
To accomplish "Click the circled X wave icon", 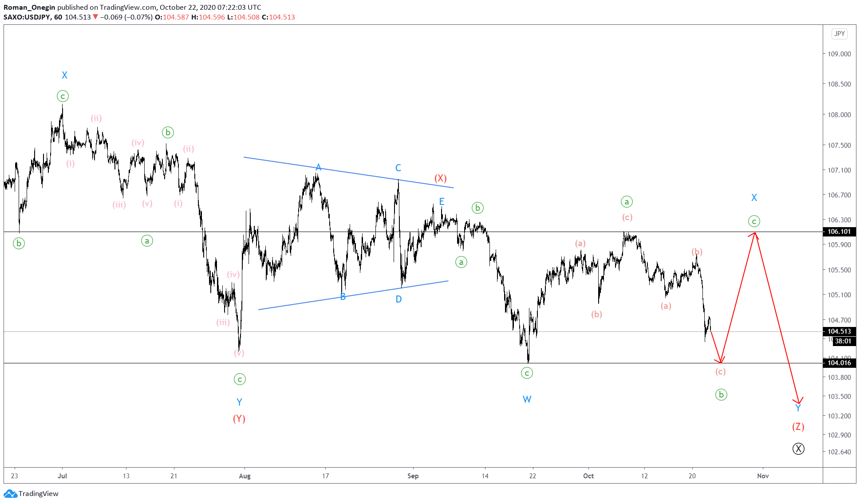I will click(x=798, y=449).
